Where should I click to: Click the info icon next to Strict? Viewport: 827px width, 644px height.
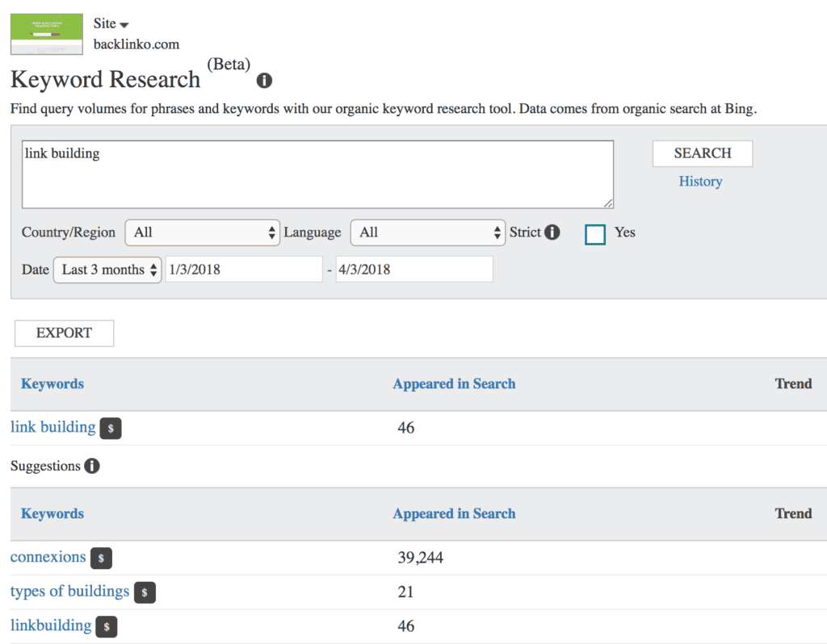coord(552,232)
